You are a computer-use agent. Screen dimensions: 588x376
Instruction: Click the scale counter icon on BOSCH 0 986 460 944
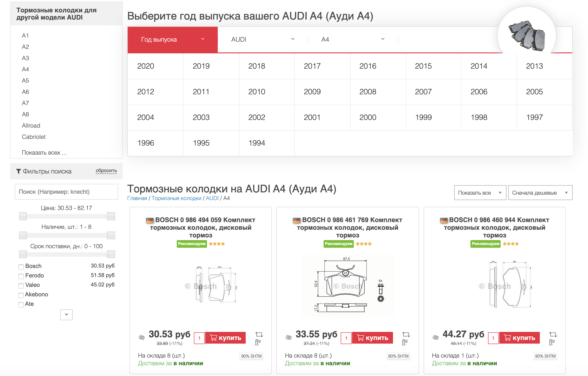551,342
